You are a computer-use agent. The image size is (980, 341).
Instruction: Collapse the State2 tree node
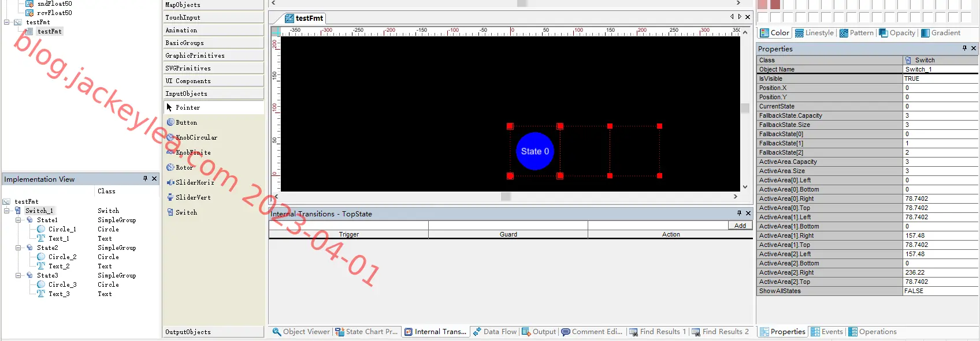(x=18, y=248)
